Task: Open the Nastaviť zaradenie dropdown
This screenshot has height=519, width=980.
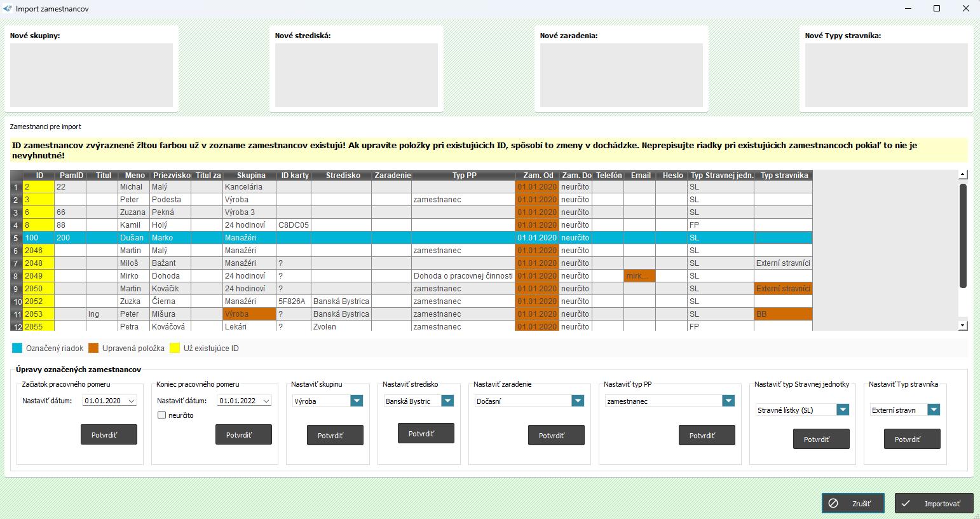Action: click(577, 401)
